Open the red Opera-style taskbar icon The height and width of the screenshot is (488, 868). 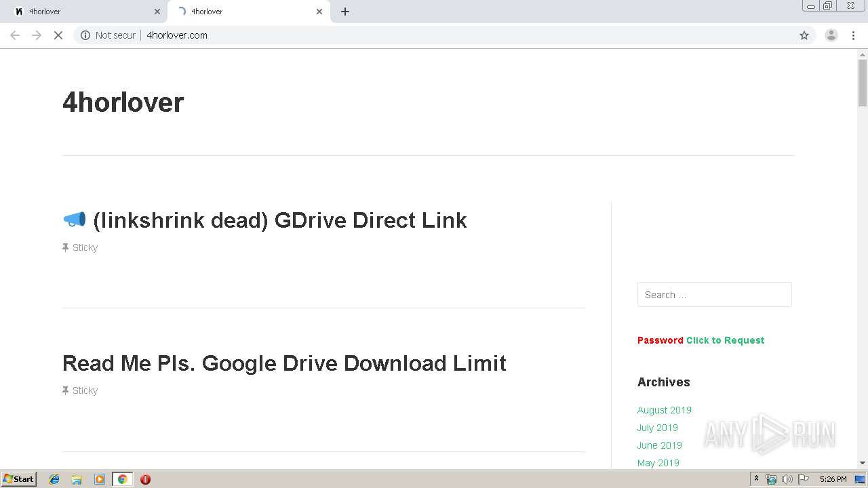pyautogui.click(x=145, y=479)
